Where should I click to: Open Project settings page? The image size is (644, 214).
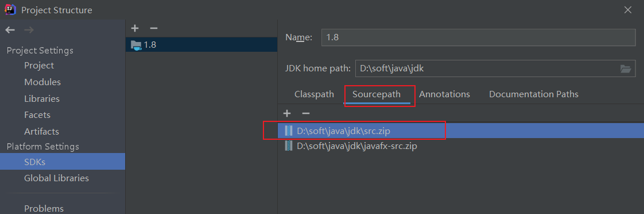(39, 66)
